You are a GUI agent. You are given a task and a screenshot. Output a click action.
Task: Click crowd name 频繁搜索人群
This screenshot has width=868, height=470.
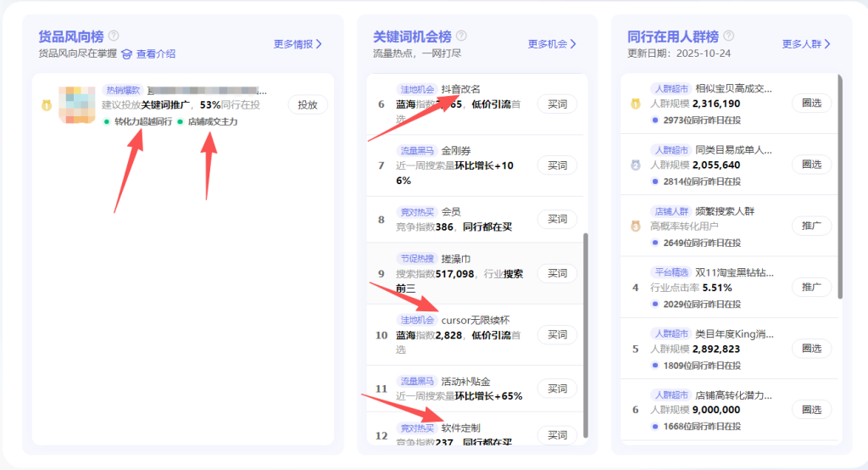coord(725,211)
